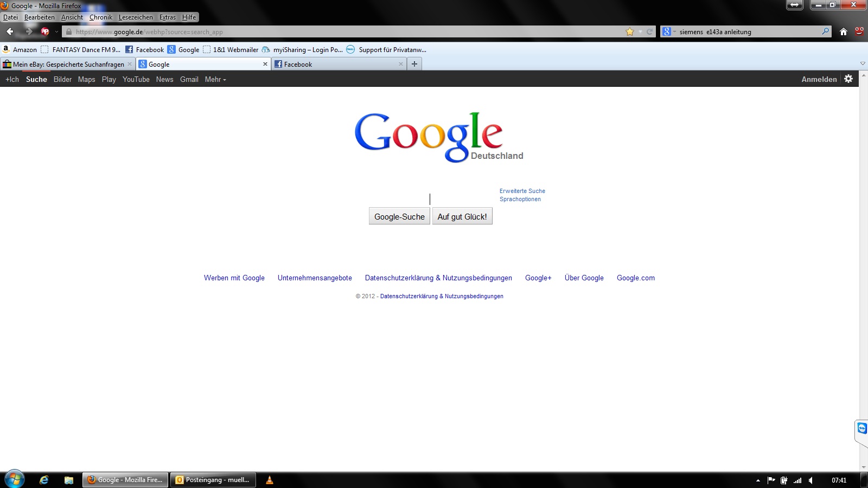Screen dimensions: 868x488
Task: Go back with the browser back arrow
Action: click(x=10, y=31)
